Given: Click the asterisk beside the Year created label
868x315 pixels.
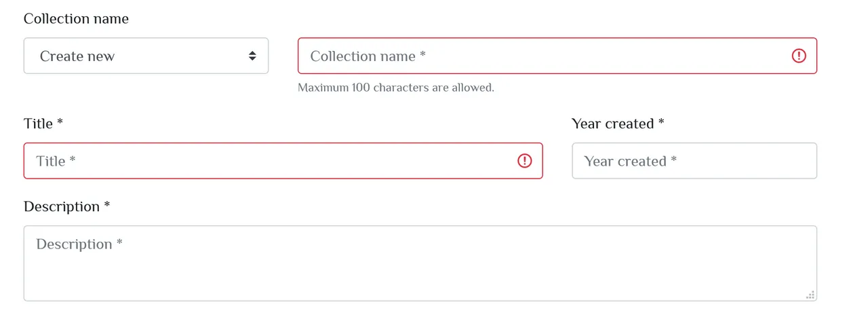Looking at the screenshot, I should tap(661, 122).
